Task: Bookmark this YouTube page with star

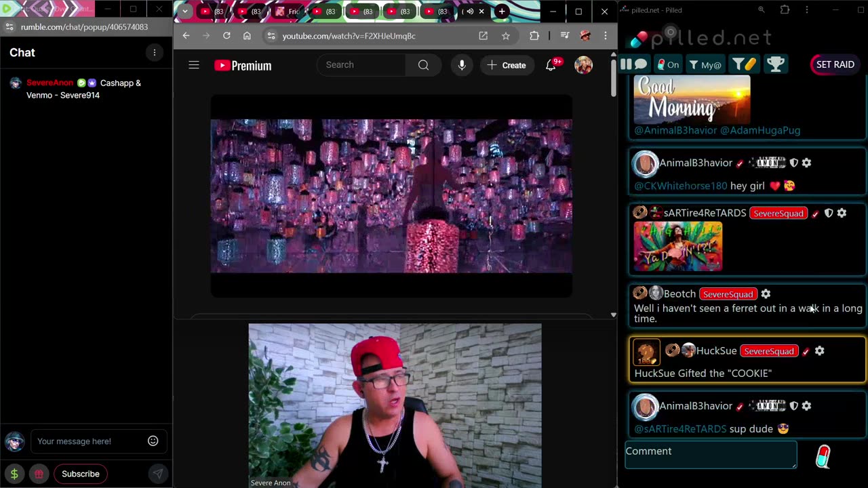Action: [x=505, y=36]
